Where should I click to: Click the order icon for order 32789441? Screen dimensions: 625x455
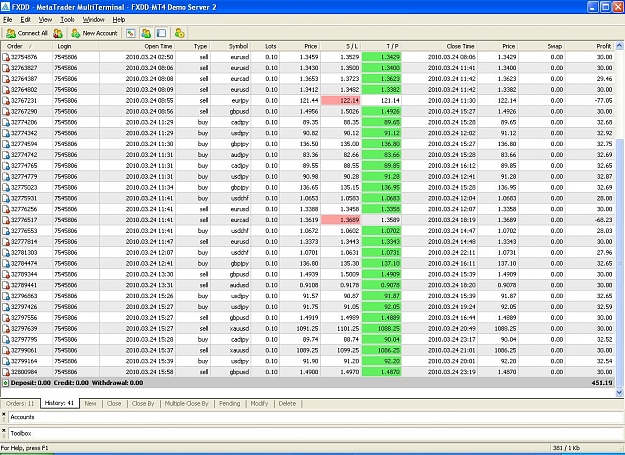[x=6, y=285]
